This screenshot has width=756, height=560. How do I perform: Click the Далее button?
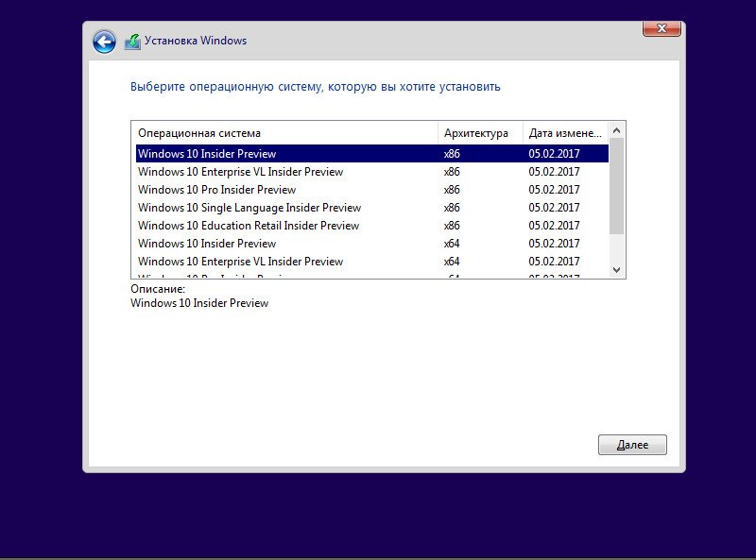click(632, 445)
